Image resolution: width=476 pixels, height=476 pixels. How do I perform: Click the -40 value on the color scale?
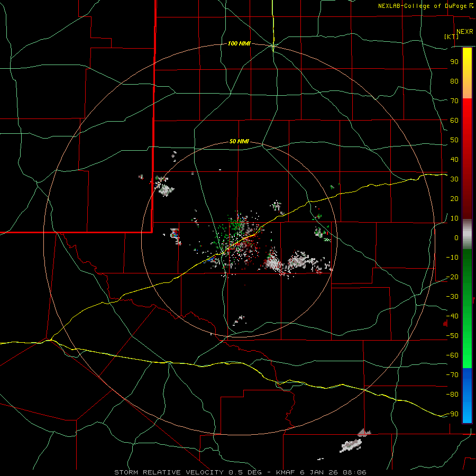click(x=452, y=316)
